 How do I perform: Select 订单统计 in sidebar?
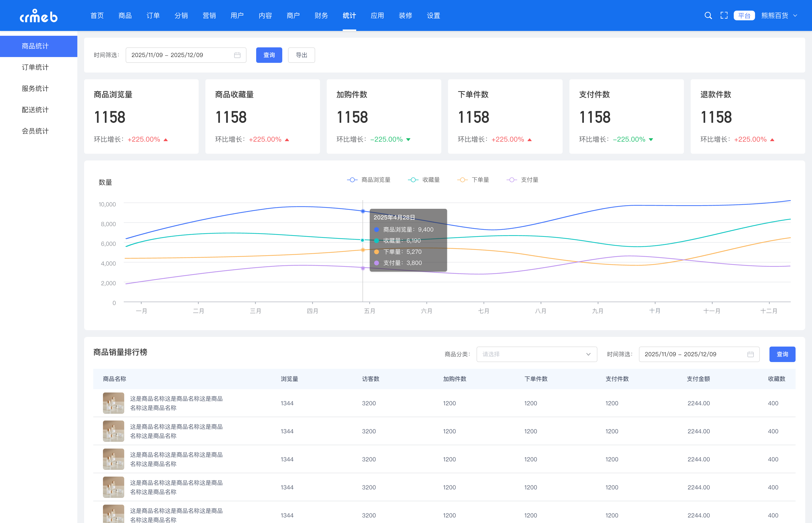pyautogui.click(x=35, y=67)
